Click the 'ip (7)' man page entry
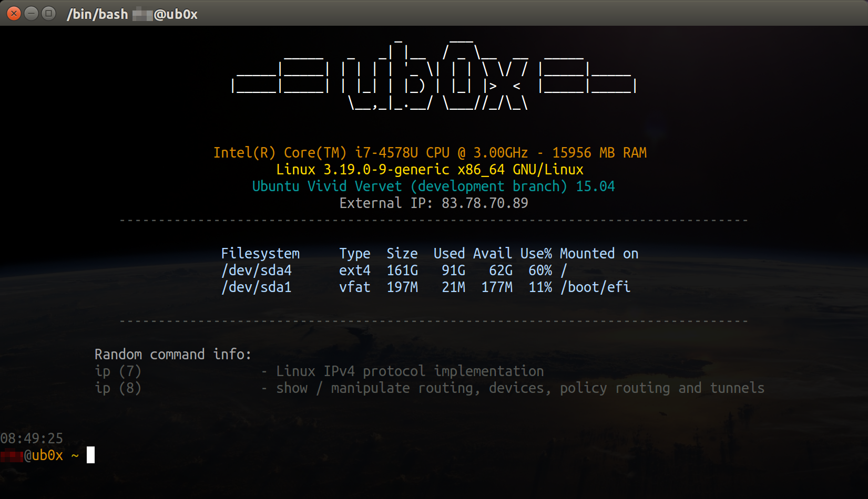This screenshot has width=868, height=499. (118, 371)
